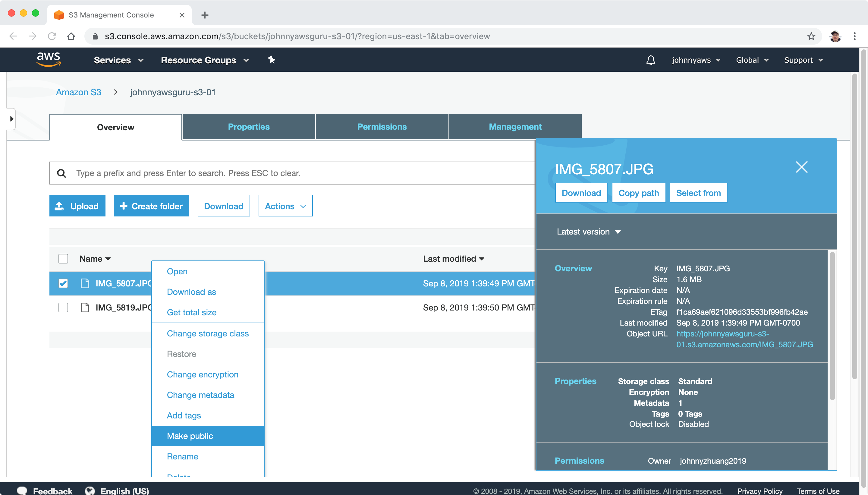The width and height of the screenshot is (868, 495).
Task: Switch to the Management tab
Action: [x=515, y=127]
